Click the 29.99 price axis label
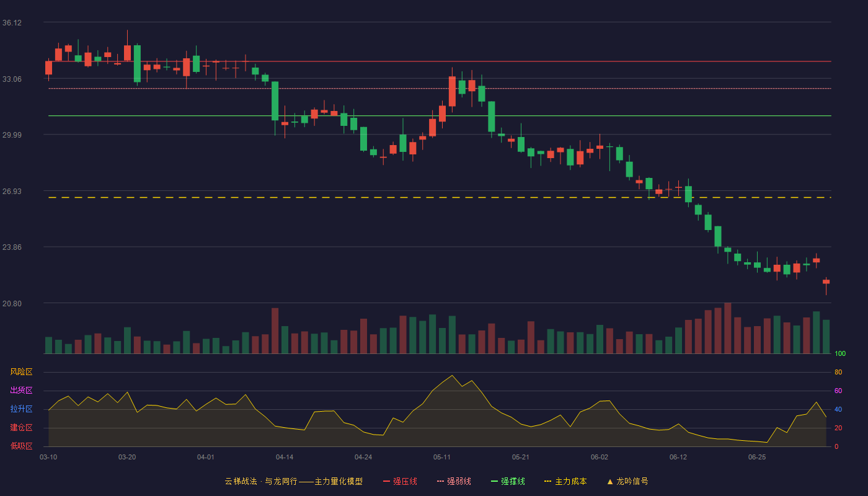Image resolution: width=868 pixels, height=496 pixels. 12,135
